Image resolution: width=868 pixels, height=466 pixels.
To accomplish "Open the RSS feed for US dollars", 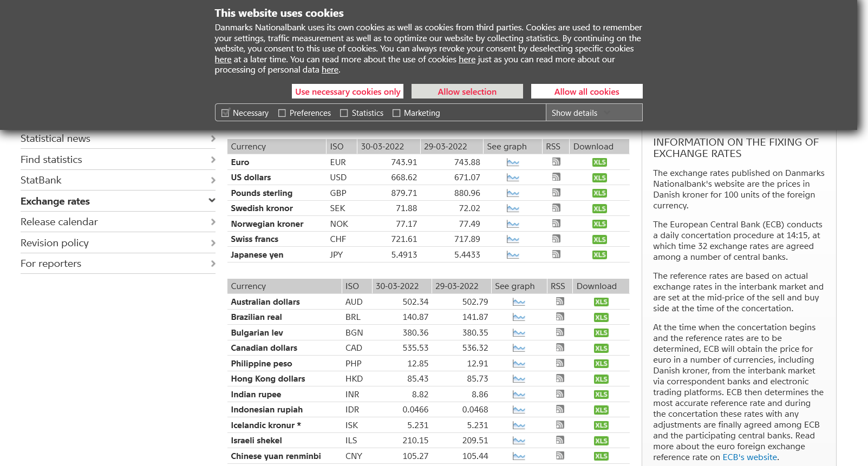I will click(556, 178).
